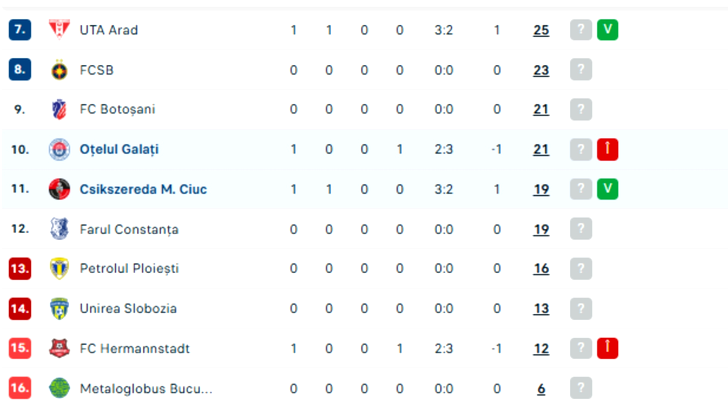Click the question mark badge in FCSB row
Screen dimensions: 728x409
pyautogui.click(x=580, y=70)
